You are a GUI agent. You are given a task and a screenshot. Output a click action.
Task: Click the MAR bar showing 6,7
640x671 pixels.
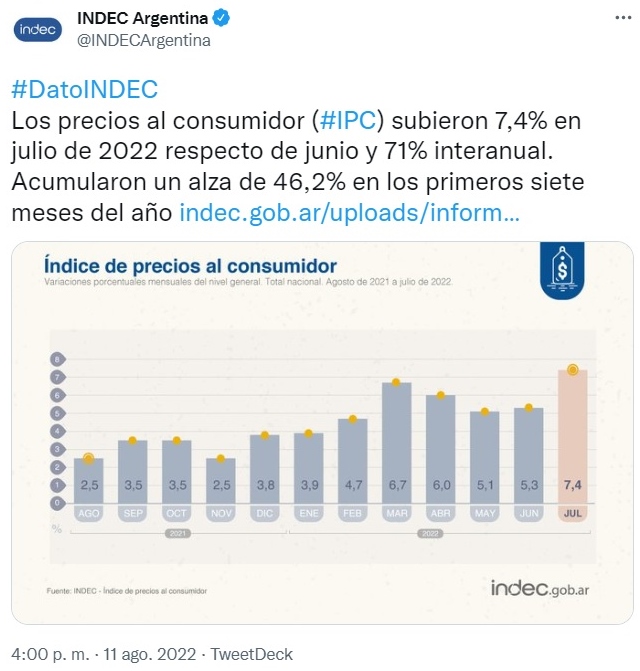click(397, 443)
